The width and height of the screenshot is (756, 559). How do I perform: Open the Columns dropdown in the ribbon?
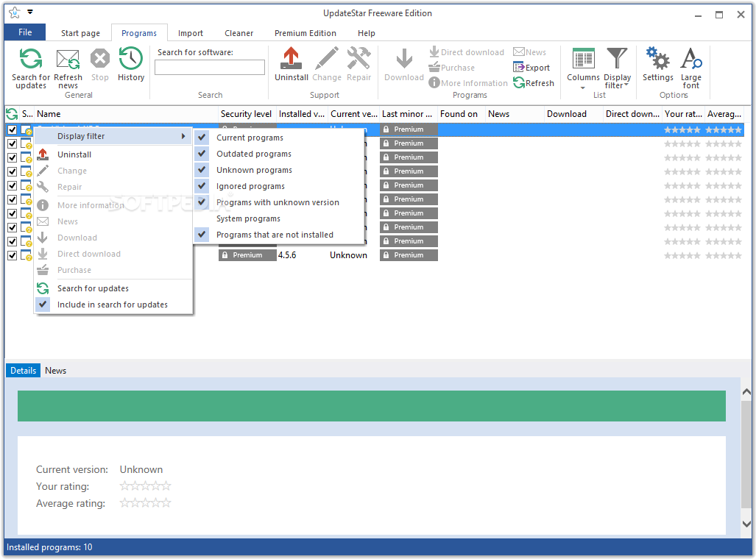[583, 68]
